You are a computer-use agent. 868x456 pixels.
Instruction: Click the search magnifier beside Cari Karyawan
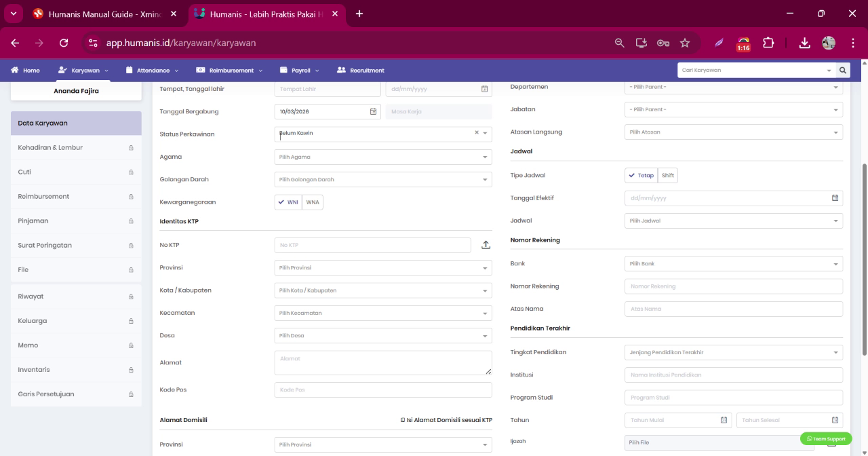[843, 70]
